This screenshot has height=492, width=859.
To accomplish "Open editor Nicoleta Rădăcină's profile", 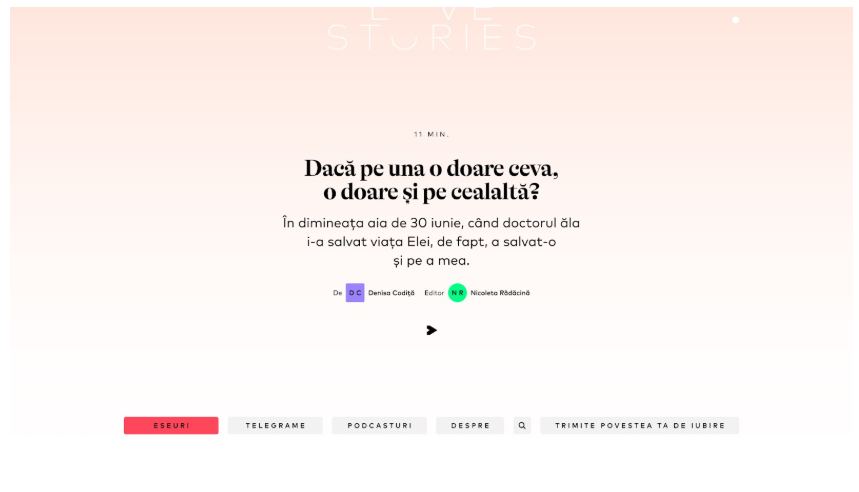I will (500, 293).
